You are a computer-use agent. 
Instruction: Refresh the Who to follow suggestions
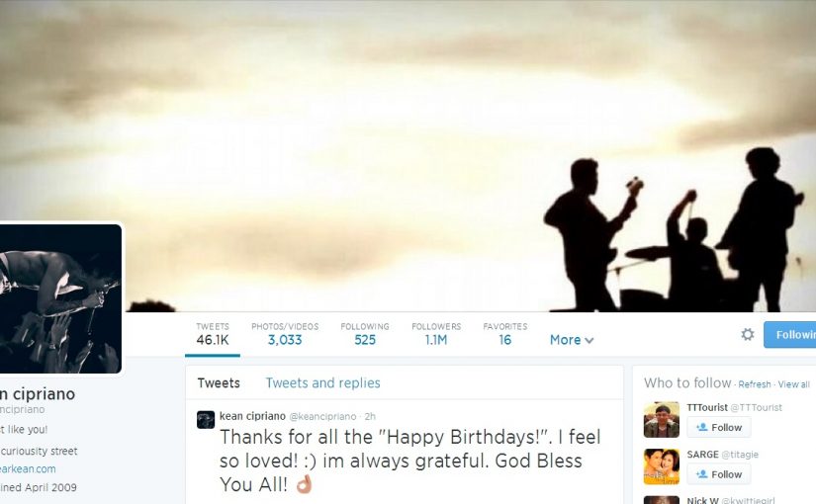point(755,384)
